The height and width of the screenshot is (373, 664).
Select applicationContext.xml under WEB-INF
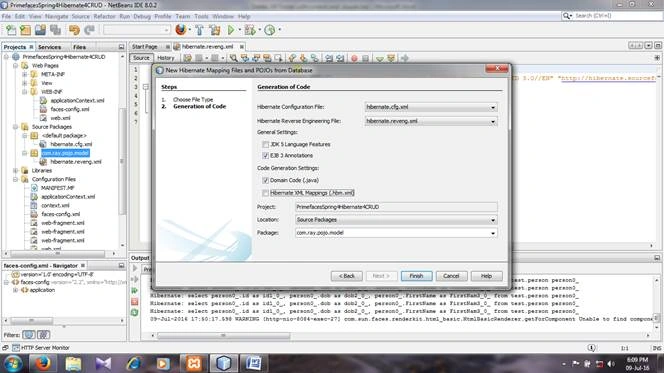77,101
